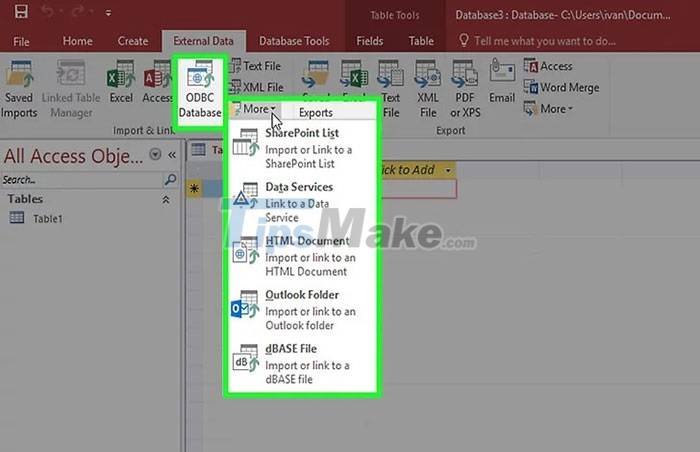Collapse the navigation pane with the double chevron
The image size is (700, 452).
coord(172,155)
